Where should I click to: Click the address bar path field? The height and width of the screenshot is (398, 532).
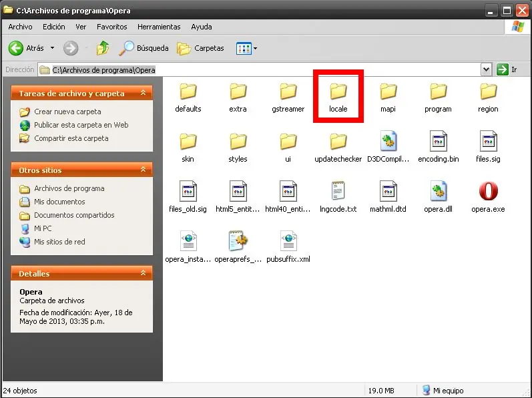(x=260, y=70)
